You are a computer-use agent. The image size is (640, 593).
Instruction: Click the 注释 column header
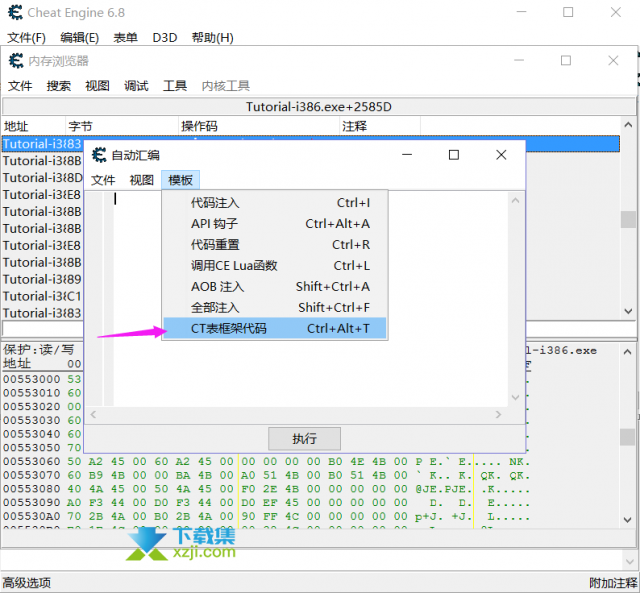point(380,126)
